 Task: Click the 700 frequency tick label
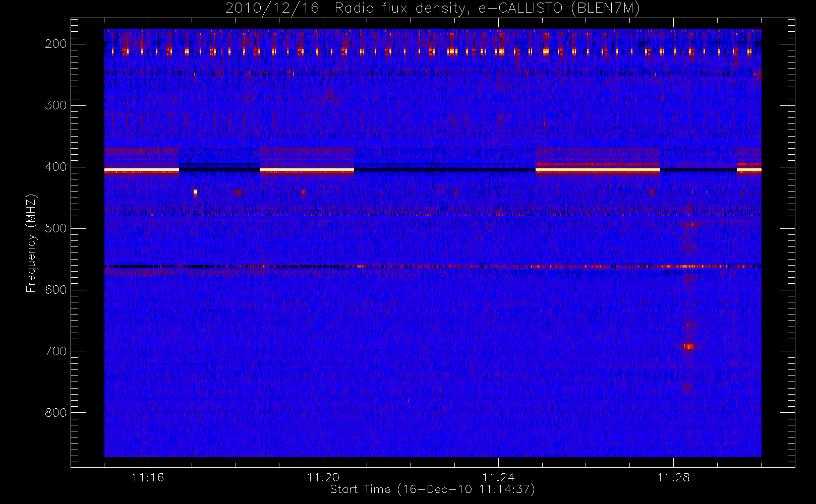55,351
